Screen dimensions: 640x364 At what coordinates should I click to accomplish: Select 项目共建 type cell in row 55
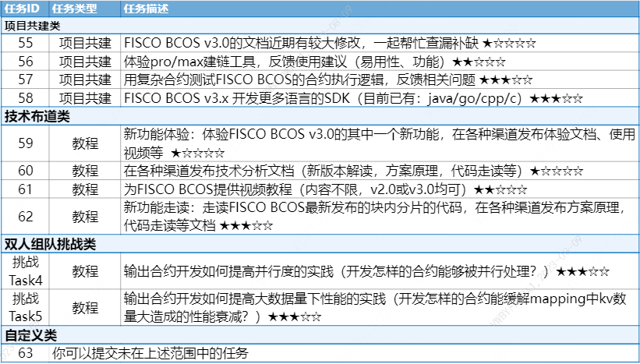pos(85,43)
